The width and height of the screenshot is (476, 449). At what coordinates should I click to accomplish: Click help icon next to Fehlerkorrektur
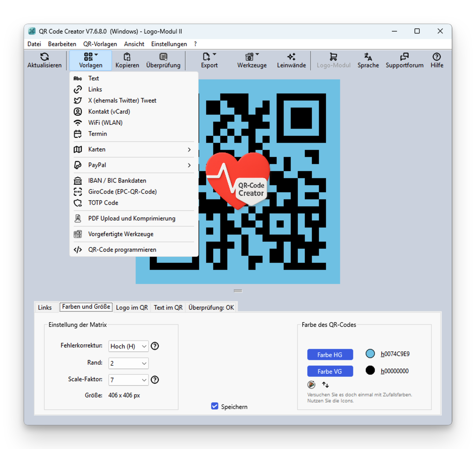pyautogui.click(x=155, y=346)
